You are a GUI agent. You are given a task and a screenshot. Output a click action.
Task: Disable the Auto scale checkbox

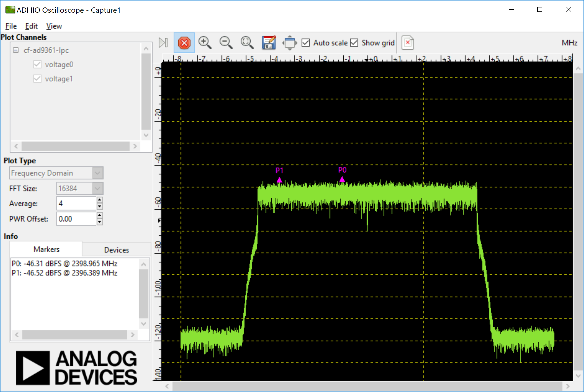[x=305, y=43]
